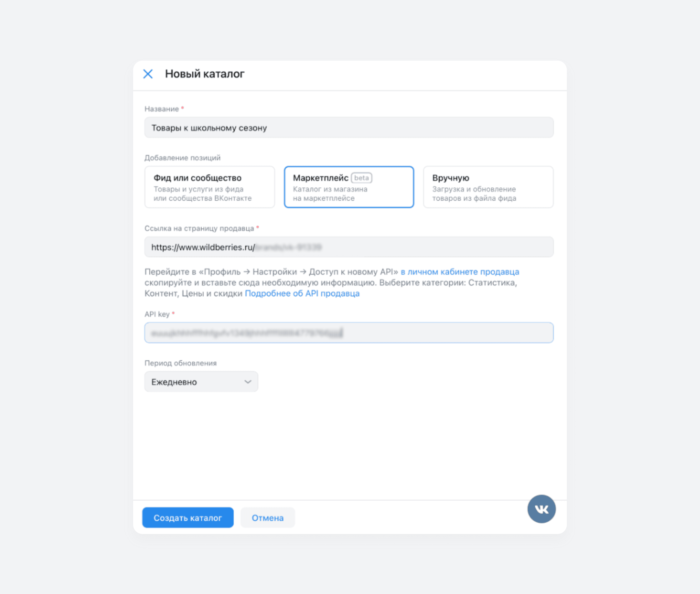Click the chevron arrow in the Ежедневно selector
700x594 pixels.
[x=248, y=382]
